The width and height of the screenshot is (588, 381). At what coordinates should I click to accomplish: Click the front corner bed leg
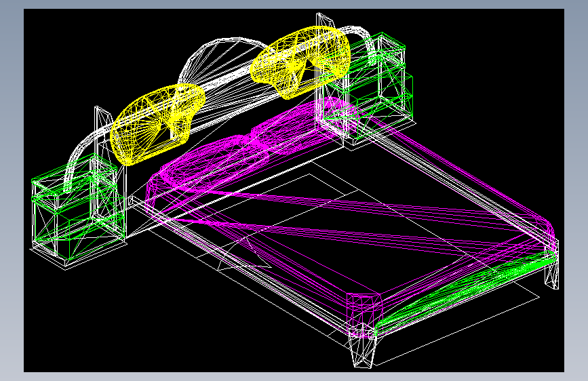[363, 347]
